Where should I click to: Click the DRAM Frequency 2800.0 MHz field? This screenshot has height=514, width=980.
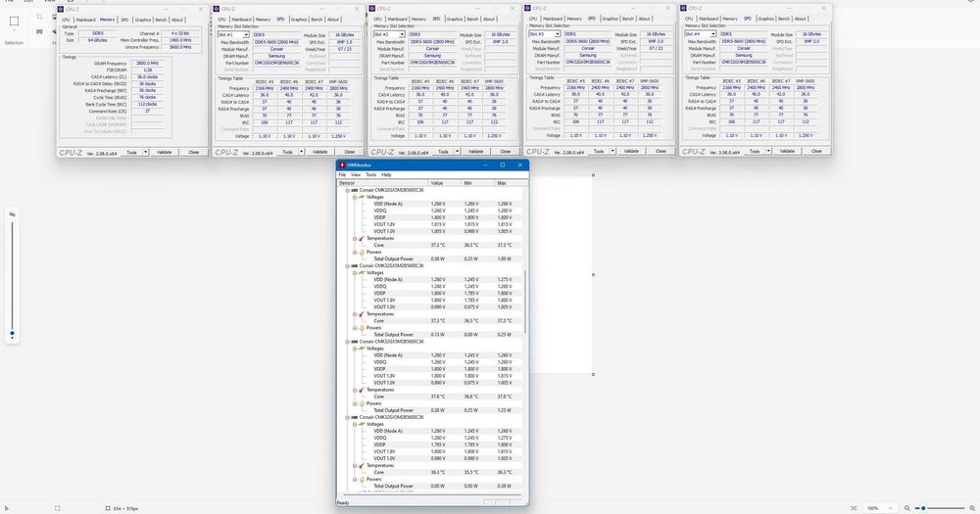(148, 63)
